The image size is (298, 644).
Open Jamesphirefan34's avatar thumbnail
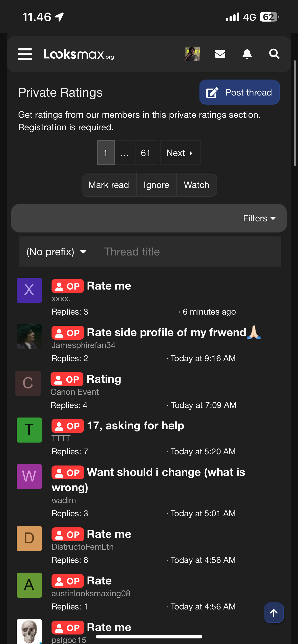coord(29,337)
